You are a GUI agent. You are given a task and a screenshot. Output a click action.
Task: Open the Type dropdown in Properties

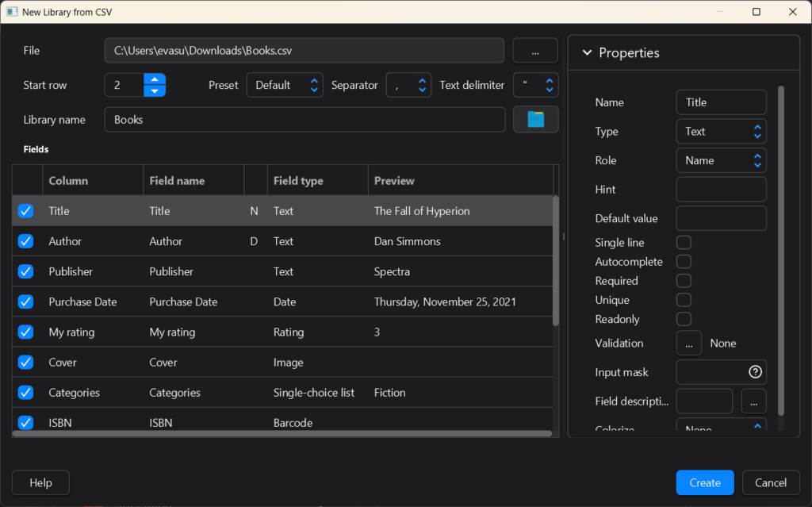point(721,131)
